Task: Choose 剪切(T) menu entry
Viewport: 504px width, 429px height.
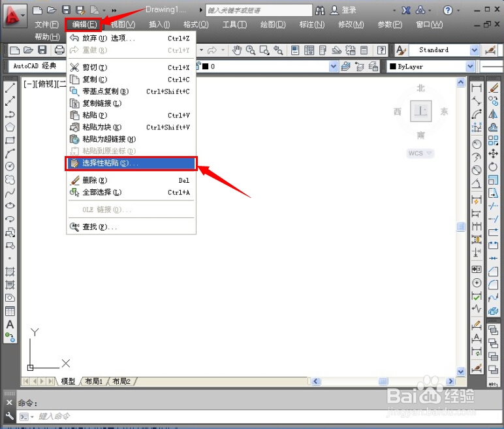Action: pos(131,67)
